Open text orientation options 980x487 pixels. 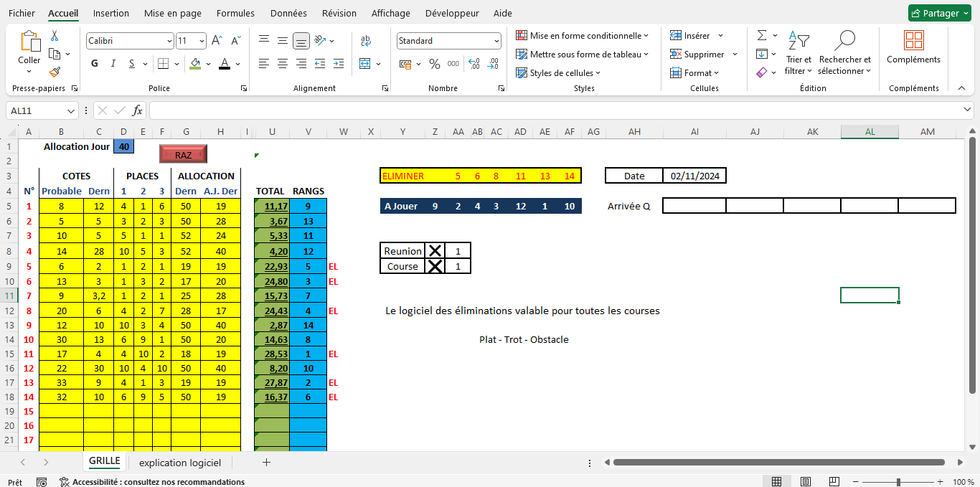320,40
